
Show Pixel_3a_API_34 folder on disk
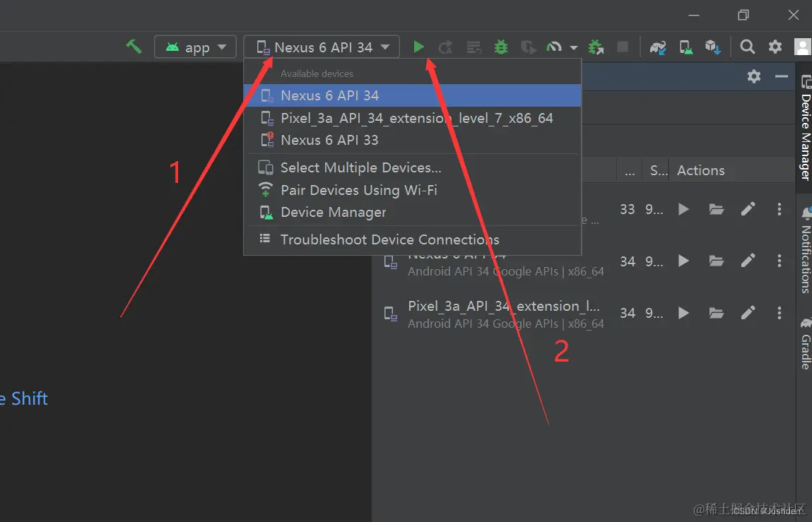point(716,313)
